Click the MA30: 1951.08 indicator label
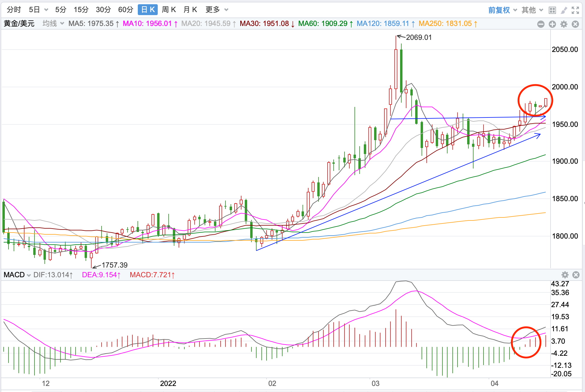Screen dimensions: 585x392 [x=267, y=24]
